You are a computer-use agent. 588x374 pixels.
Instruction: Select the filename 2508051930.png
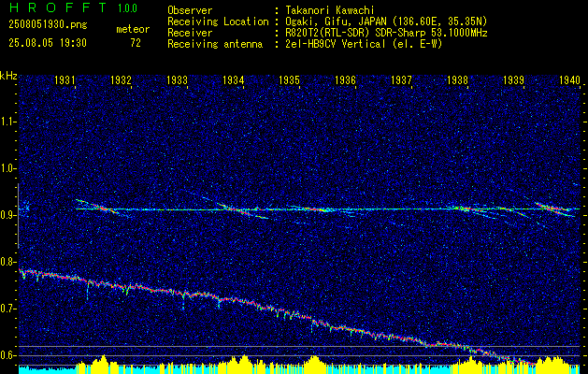[48, 25]
